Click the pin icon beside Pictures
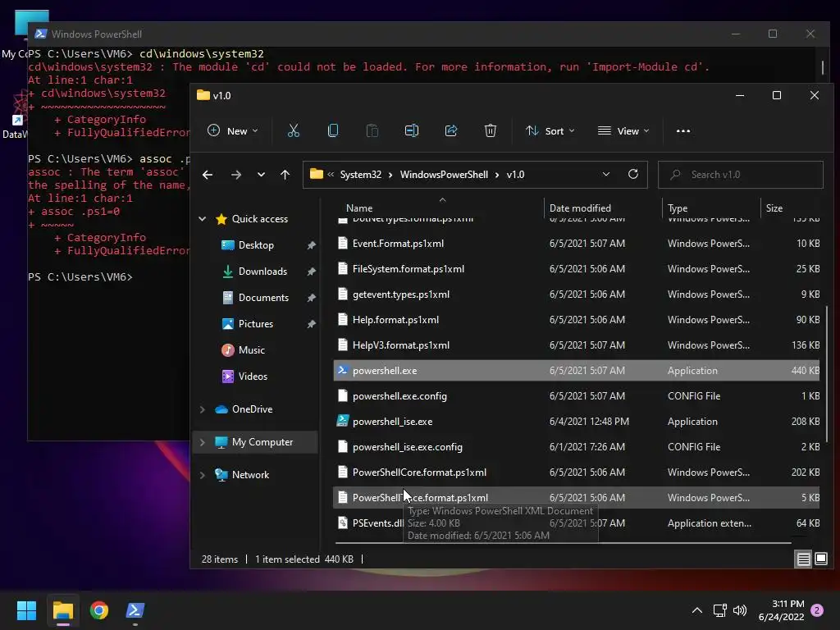 tap(311, 324)
